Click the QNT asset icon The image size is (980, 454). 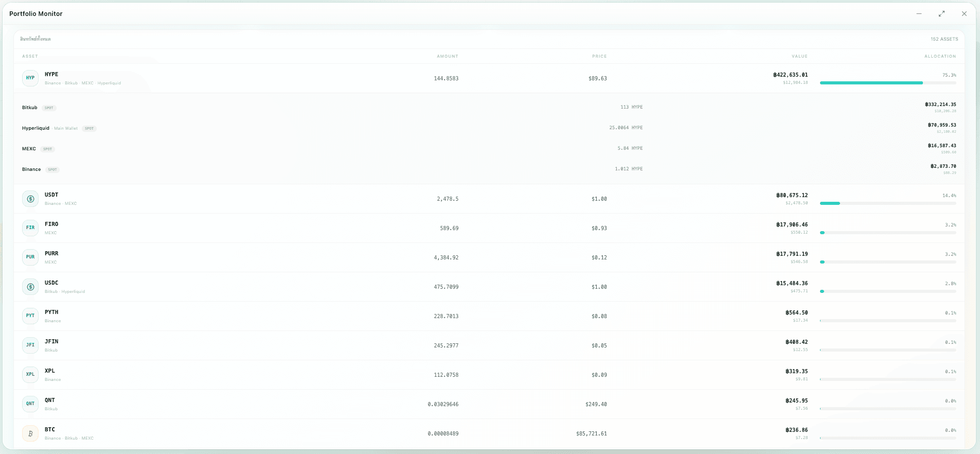point(30,404)
